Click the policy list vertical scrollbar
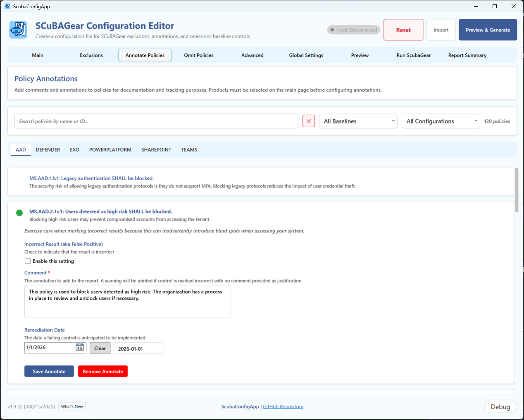The image size is (524, 420). click(x=517, y=190)
